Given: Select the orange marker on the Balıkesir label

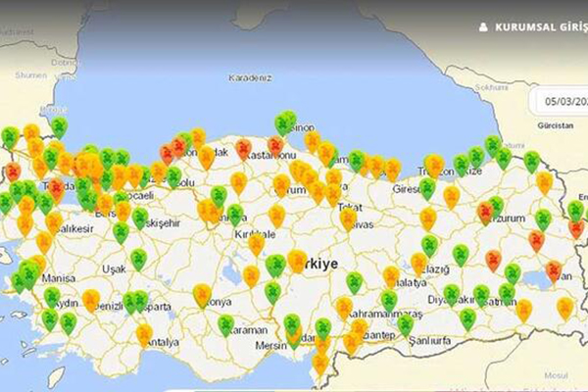Looking at the screenshot, I should (x=54, y=222).
